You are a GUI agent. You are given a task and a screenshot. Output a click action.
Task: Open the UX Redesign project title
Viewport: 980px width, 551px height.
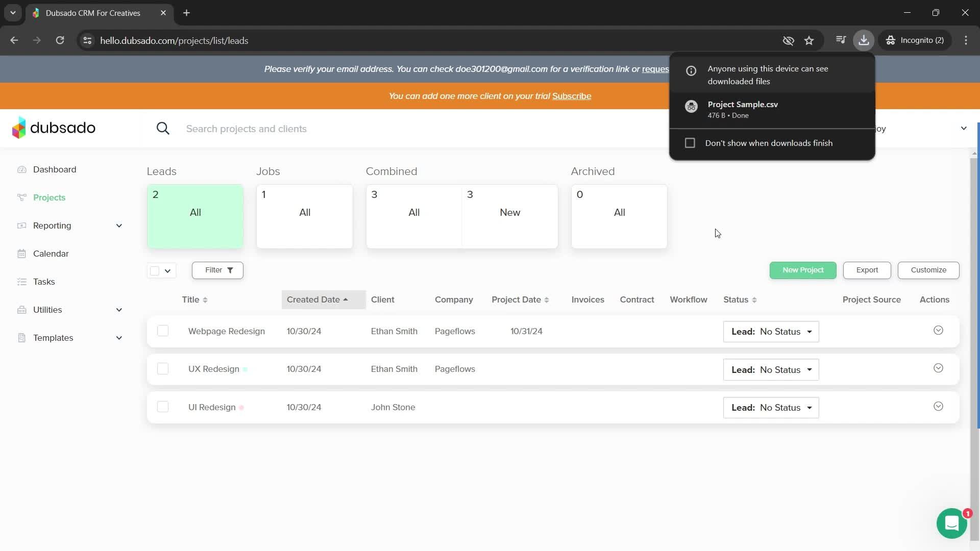(x=214, y=369)
